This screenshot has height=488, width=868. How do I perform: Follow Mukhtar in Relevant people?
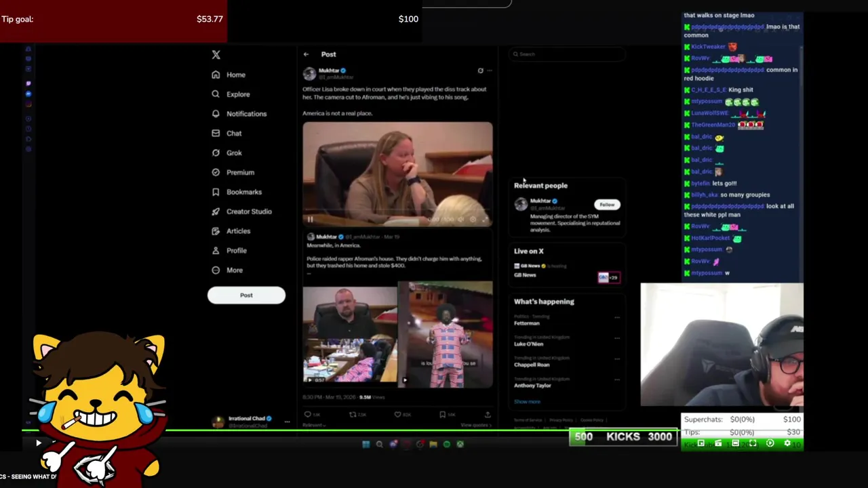tap(607, 204)
